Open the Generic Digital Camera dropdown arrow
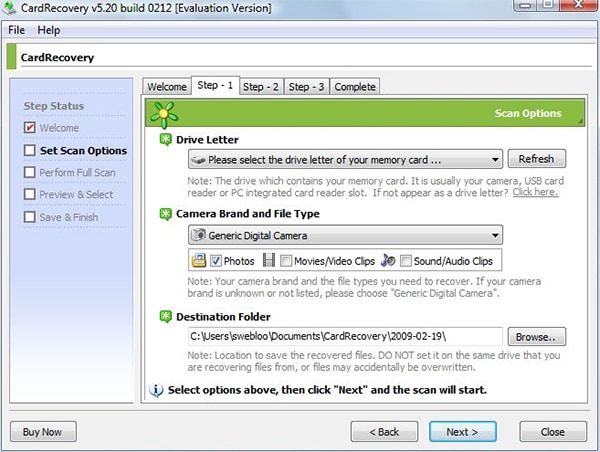This screenshot has height=452, width=600. point(495,235)
